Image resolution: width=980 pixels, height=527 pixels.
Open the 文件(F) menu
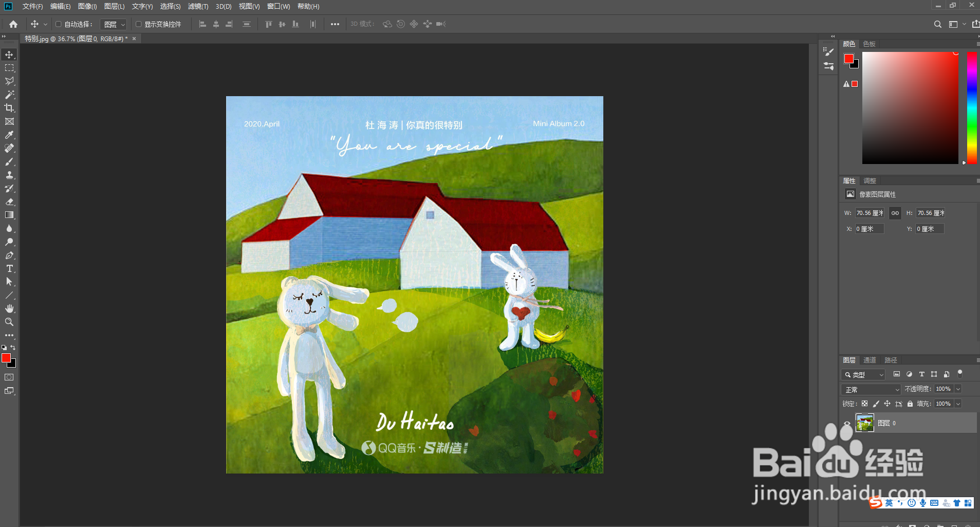pyautogui.click(x=32, y=6)
